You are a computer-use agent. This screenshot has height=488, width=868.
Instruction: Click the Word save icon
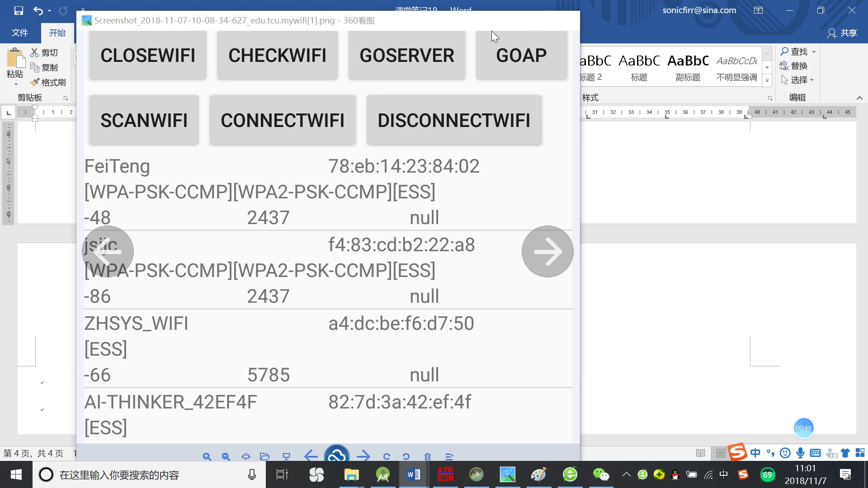19,10
